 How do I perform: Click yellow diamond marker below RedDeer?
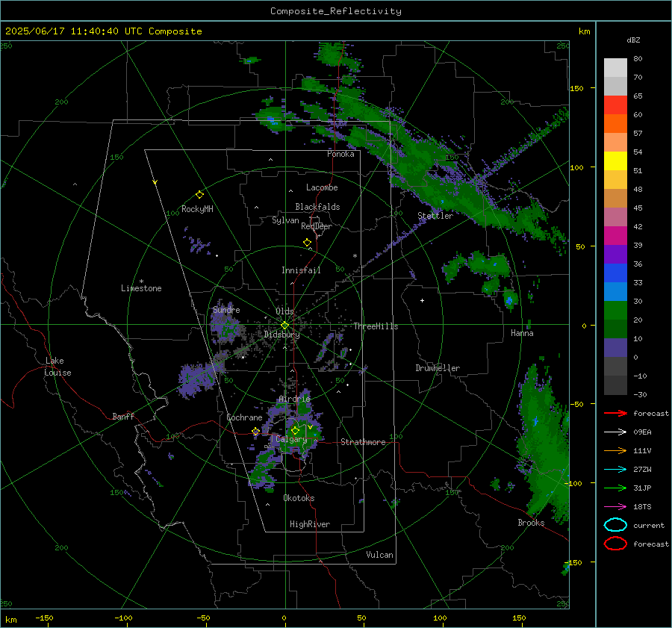point(307,243)
